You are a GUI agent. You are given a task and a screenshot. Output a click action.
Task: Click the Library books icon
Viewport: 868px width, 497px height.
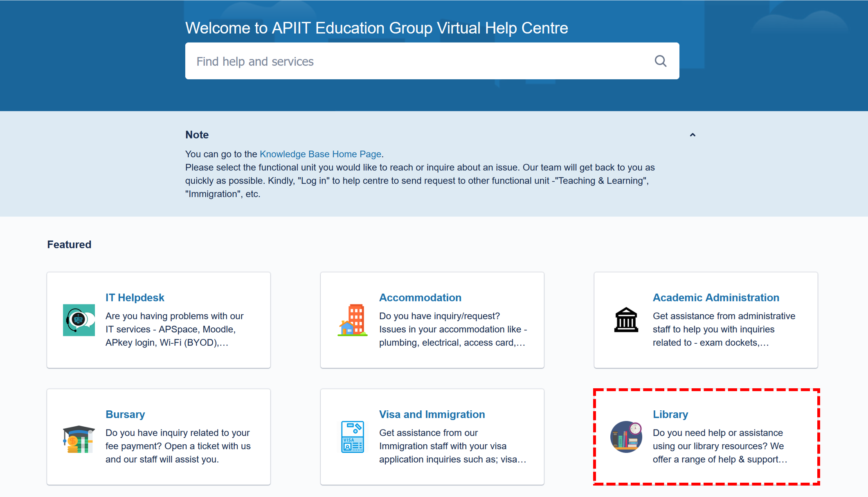click(626, 437)
